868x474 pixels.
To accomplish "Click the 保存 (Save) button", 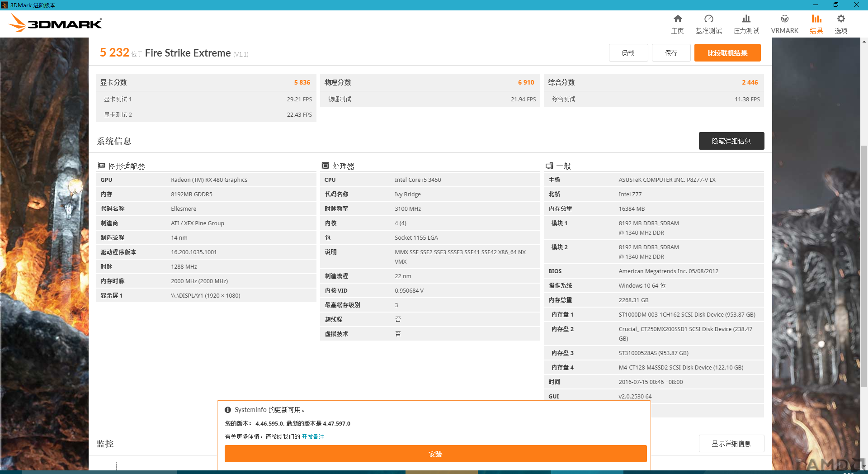I will click(671, 53).
